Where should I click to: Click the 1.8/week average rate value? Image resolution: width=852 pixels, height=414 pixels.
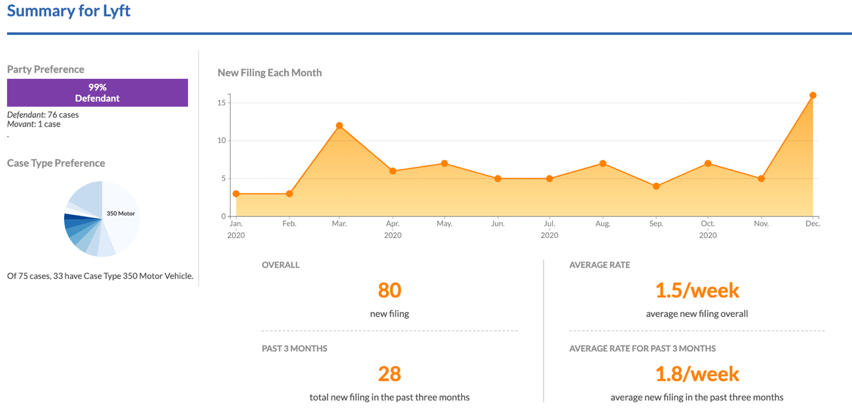(x=697, y=374)
